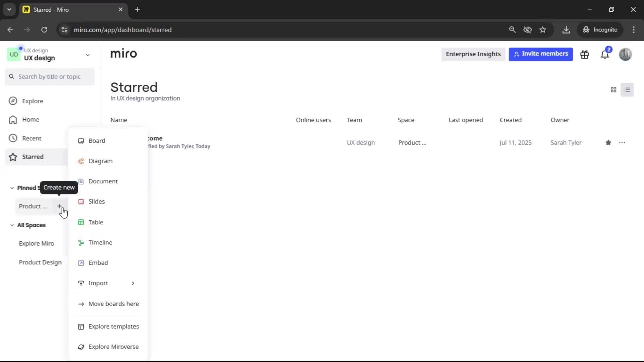Open Chrome three-dot menu

634,30
